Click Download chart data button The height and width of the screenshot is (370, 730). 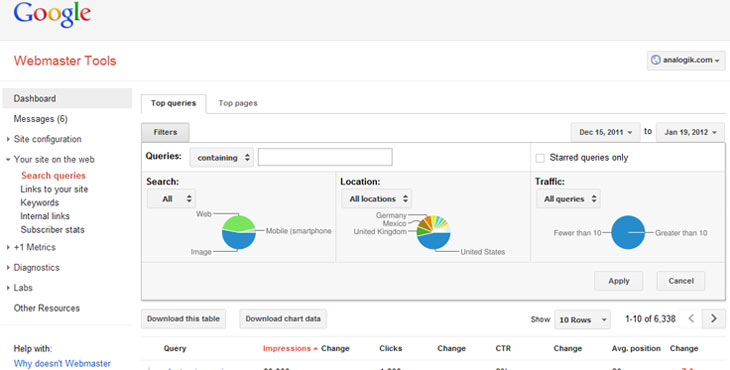pos(283,319)
